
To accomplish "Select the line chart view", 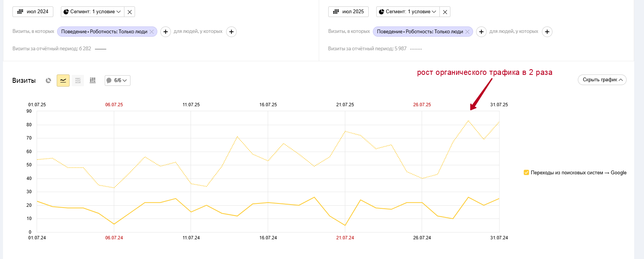I will pos(63,81).
